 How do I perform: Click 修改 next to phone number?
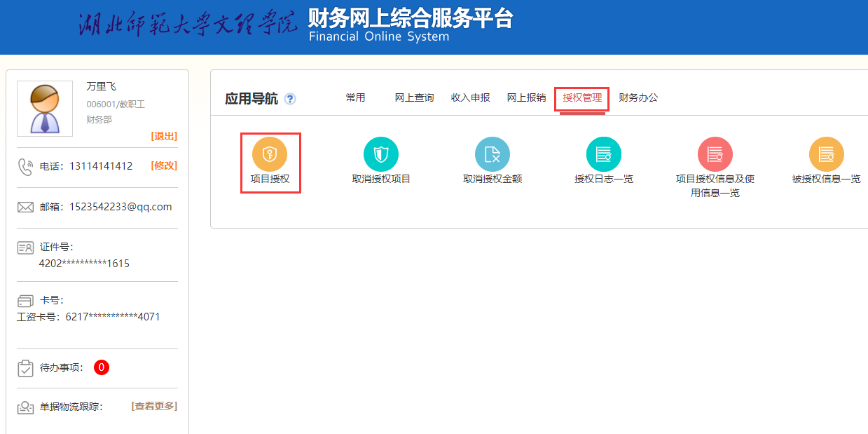(164, 165)
